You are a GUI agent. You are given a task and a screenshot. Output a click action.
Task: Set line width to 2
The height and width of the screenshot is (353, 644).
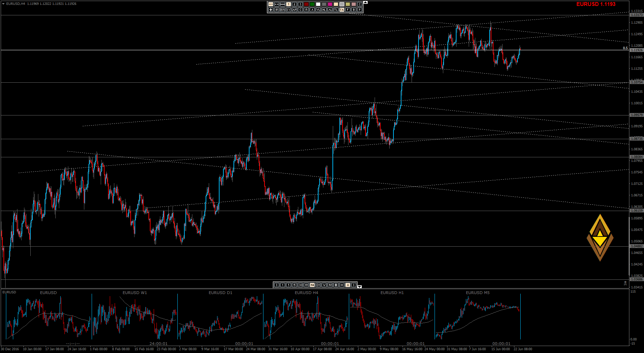pos(294,4)
